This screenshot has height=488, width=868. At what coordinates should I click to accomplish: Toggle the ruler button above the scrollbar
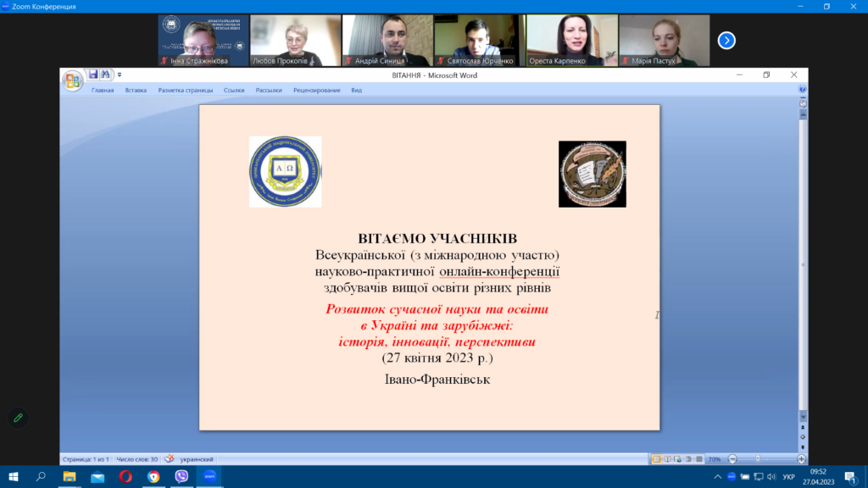(802, 103)
